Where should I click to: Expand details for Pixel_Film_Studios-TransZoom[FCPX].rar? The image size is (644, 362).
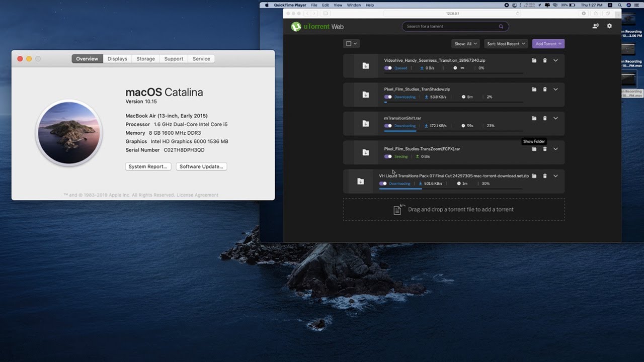[x=555, y=149]
